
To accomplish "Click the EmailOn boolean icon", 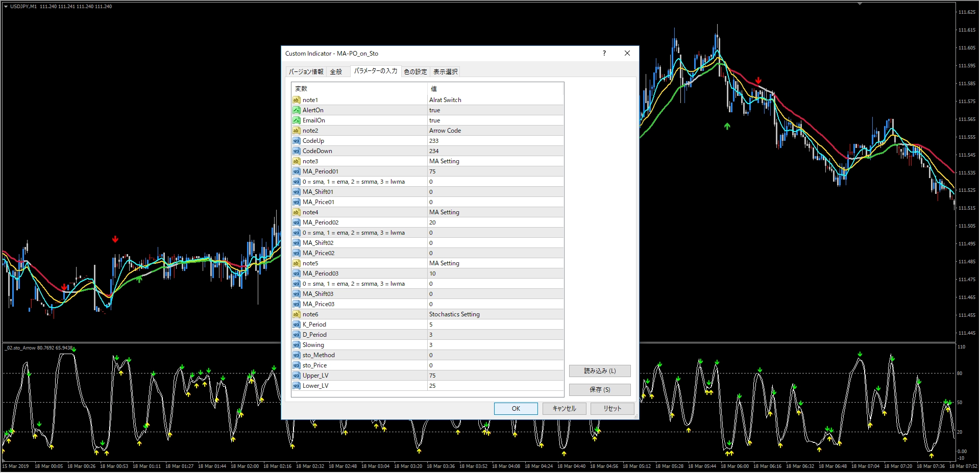I will (x=296, y=120).
